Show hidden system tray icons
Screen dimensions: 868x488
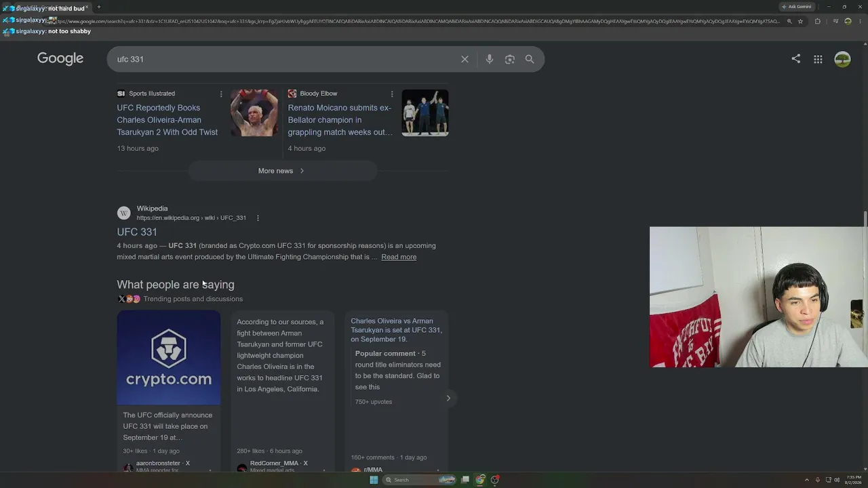(806, 480)
